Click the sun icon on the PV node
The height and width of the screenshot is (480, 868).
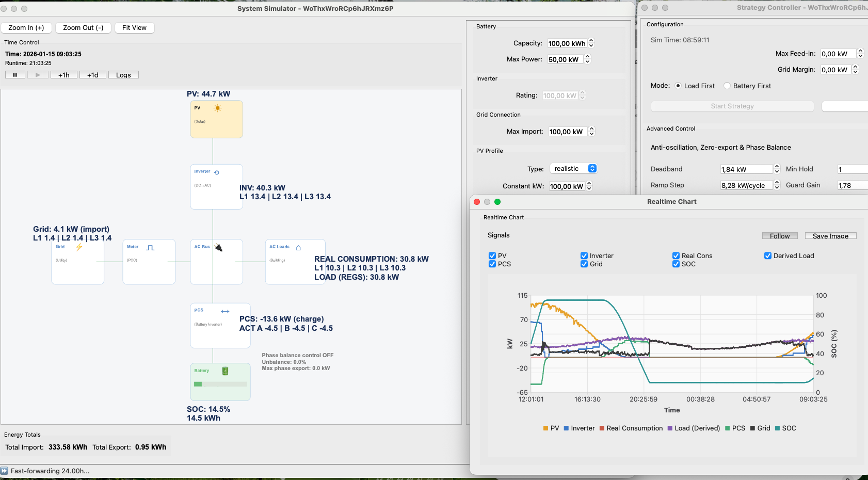218,108
